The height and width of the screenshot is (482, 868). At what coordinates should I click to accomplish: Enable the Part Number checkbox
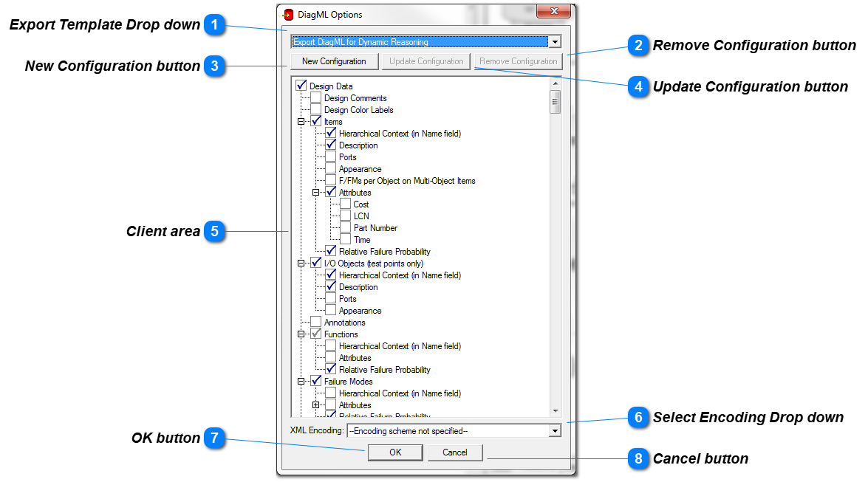[x=346, y=227]
